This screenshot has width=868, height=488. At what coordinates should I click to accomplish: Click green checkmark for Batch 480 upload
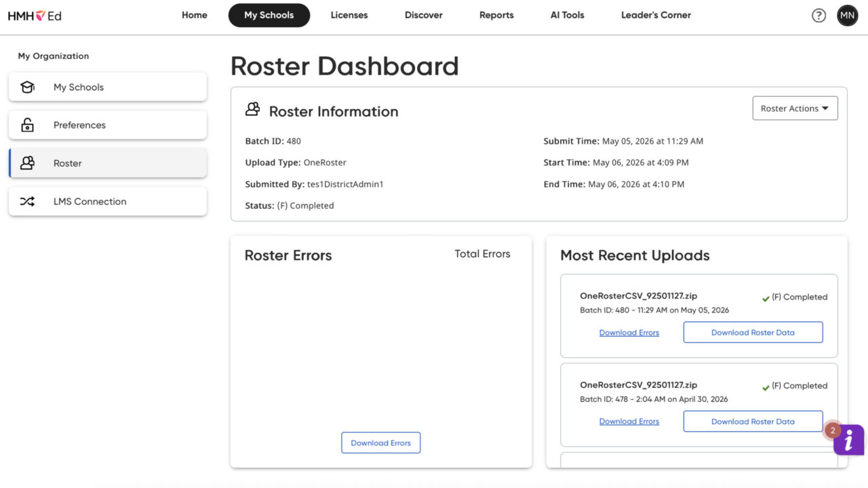click(766, 298)
